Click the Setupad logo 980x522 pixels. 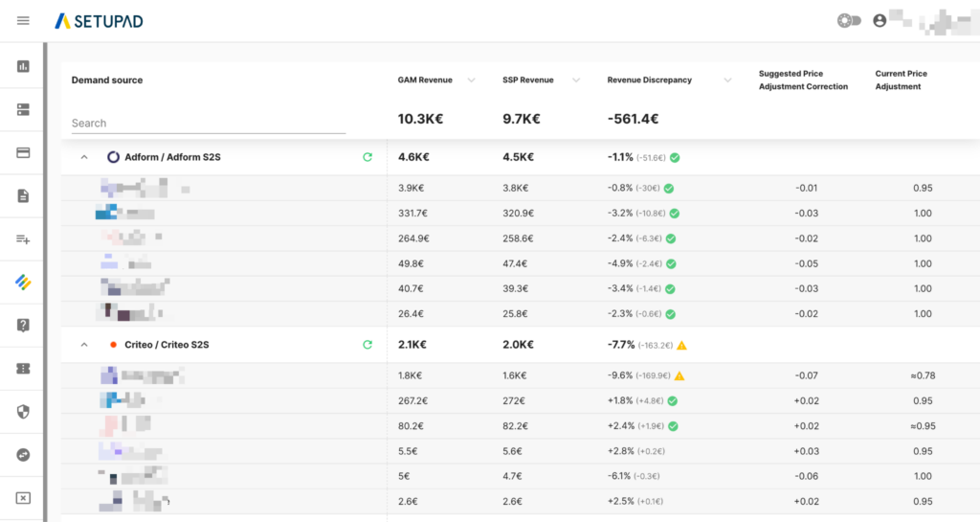[x=99, y=21]
